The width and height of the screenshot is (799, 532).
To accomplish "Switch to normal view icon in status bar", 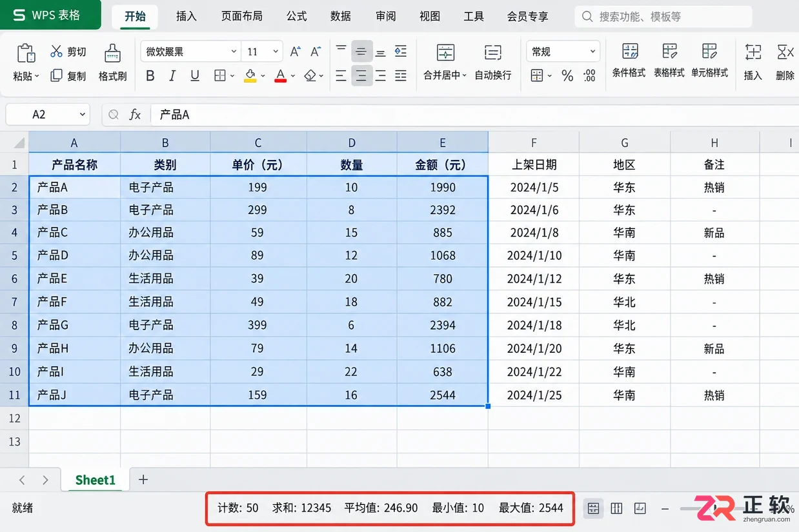I will [594, 508].
